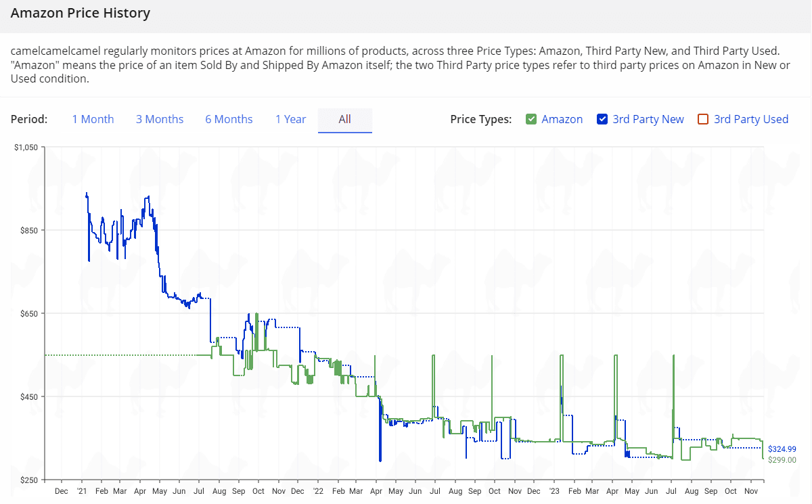Show the 6 Months price history
Image resolution: width=812 pixels, height=504 pixels.
[x=229, y=120]
